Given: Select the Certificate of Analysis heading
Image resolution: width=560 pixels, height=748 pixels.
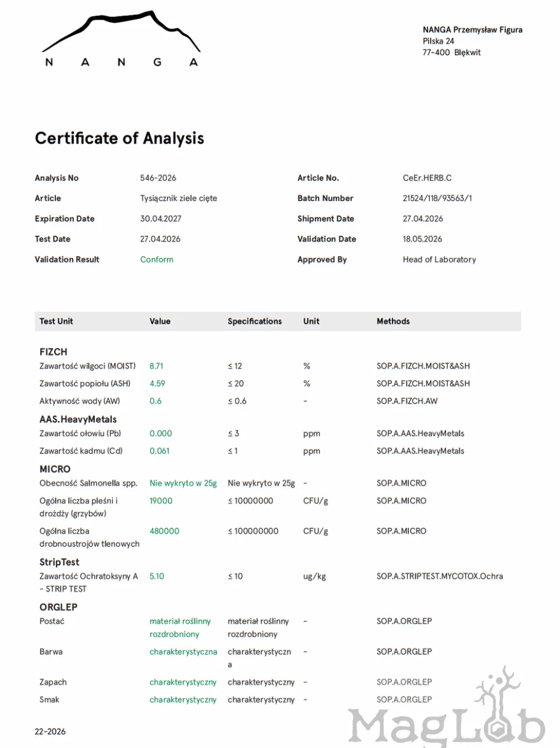Looking at the screenshot, I should pyautogui.click(x=119, y=138).
